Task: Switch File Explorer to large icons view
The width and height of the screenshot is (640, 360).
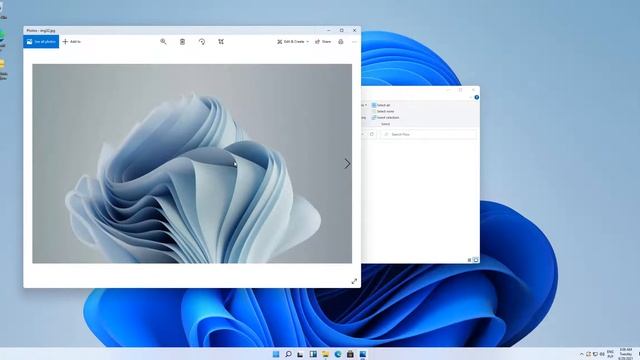Action: [476, 260]
